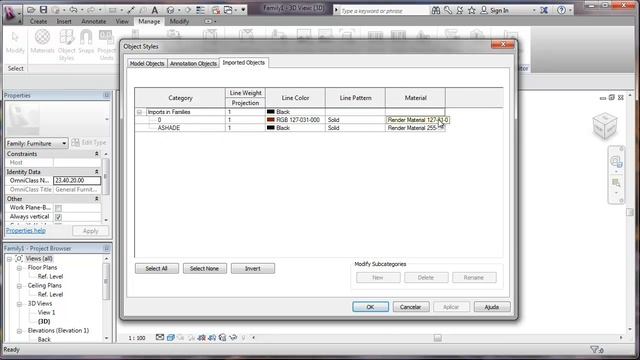This screenshot has height=360, width=640.
Task: Toggle the Work Plane-Based checkbox
Action: [x=58, y=208]
